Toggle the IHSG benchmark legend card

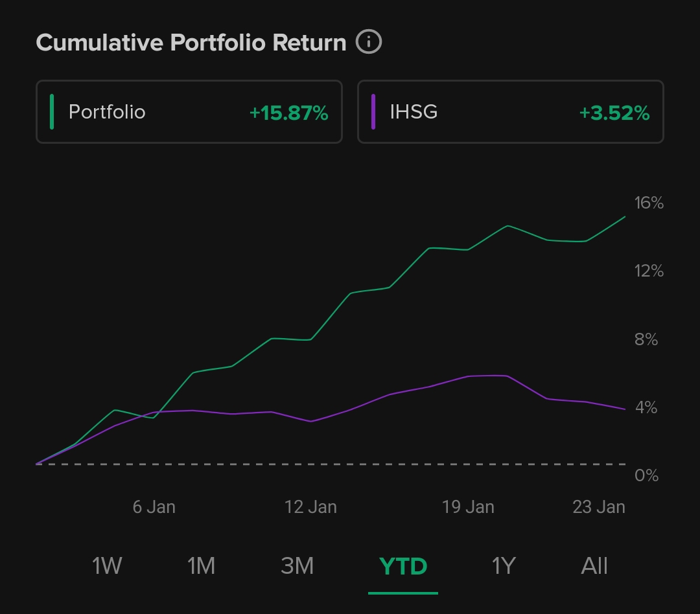click(x=510, y=112)
